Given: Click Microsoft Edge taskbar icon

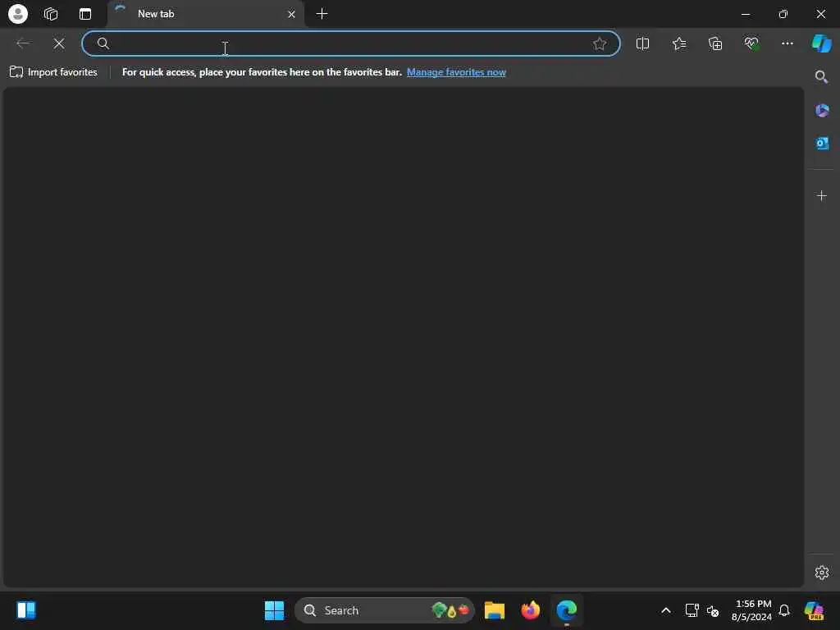Looking at the screenshot, I should 567,610.
